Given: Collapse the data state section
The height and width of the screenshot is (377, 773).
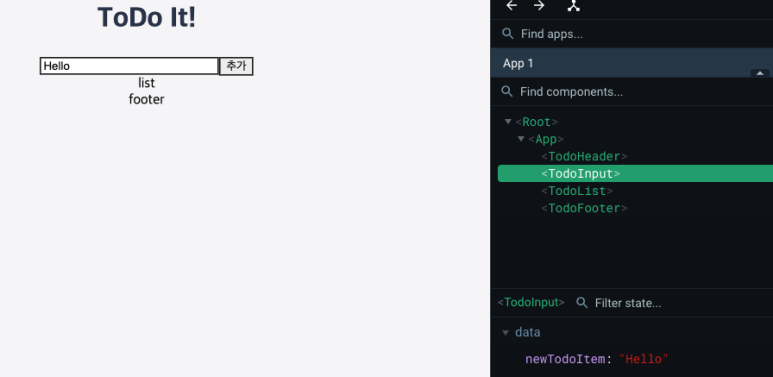Looking at the screenshot, I should (505, 333).
